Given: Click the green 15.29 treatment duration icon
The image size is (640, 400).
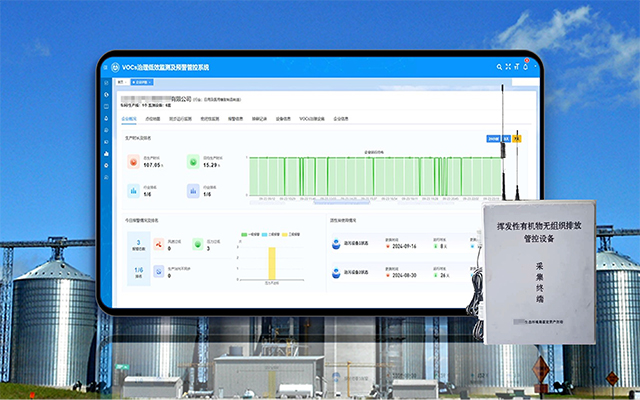Looking at the screenshot, I should 192,161.
